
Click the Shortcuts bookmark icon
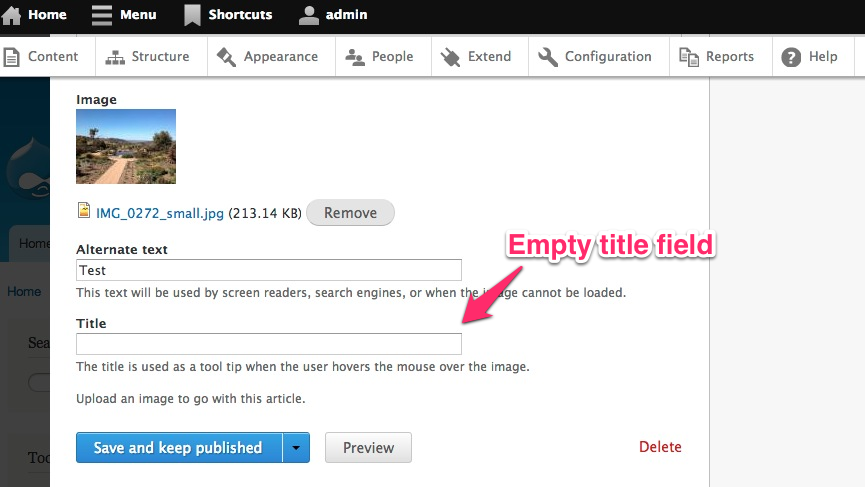tap(192, 15)
